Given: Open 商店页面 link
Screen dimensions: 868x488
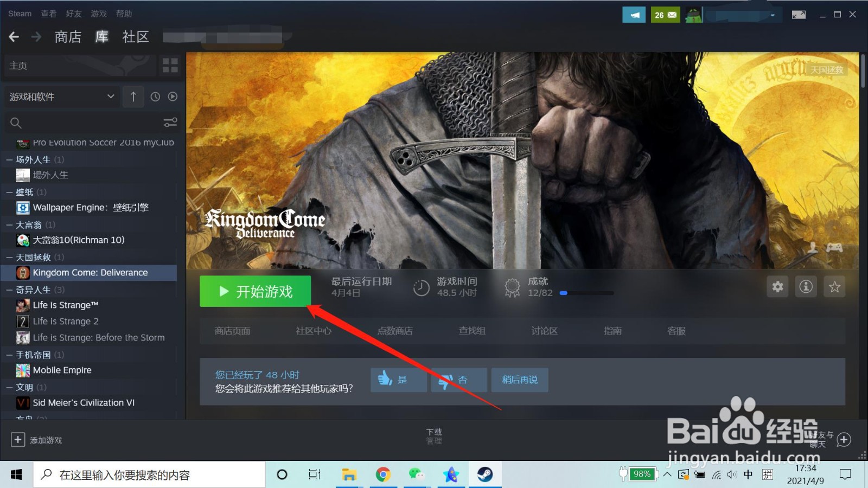Looking at the screenshot, I should click(x=232, y=331).
